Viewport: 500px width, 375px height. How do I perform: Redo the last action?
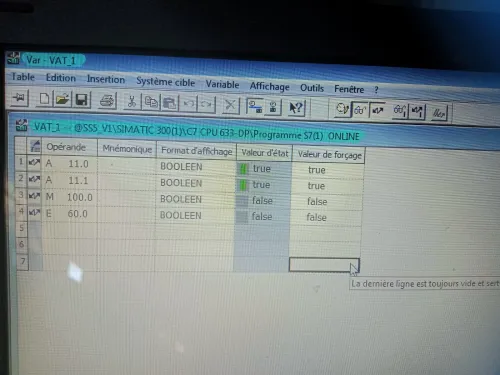point(206,104)
